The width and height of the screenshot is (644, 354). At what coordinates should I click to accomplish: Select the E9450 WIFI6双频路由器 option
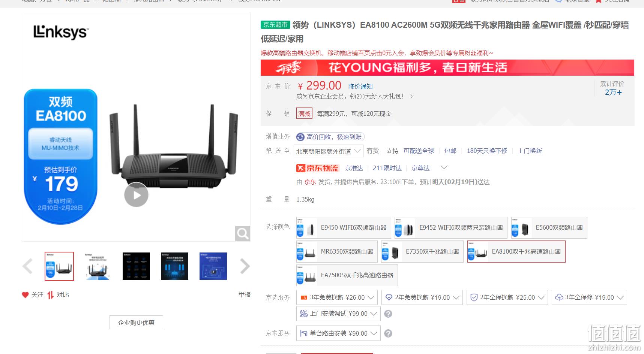click(344, 228)
